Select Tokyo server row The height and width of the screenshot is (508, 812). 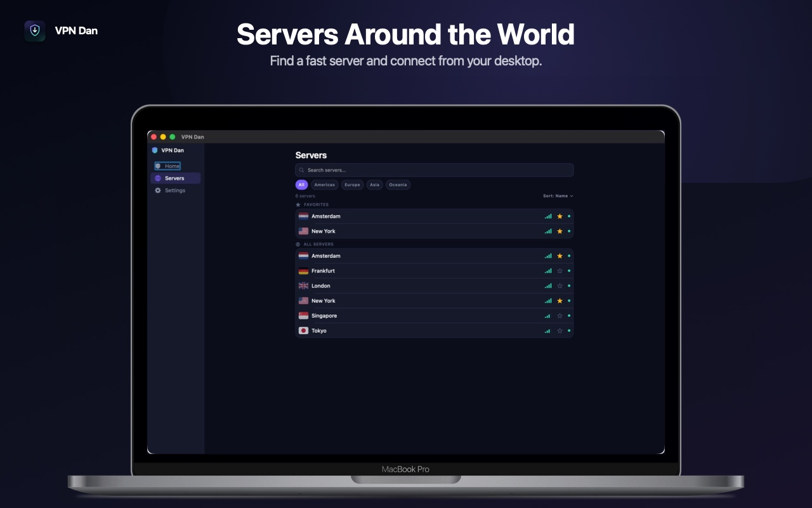click(x=435, y=331)
